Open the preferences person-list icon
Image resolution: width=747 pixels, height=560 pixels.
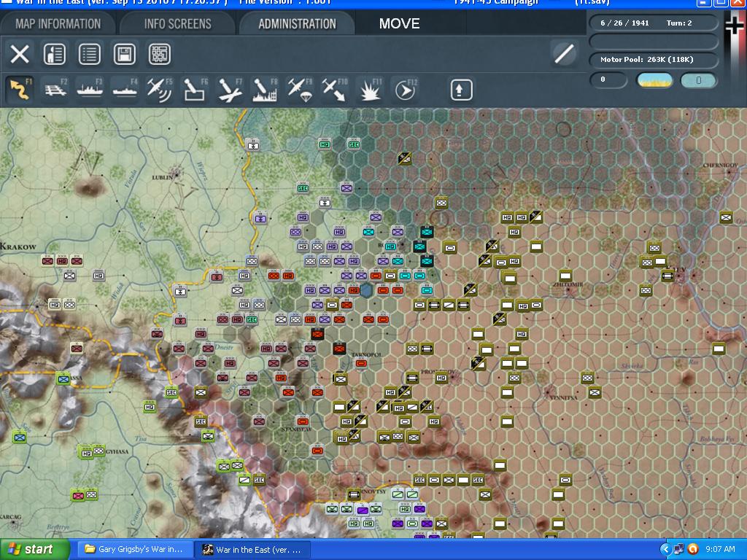coord(54,54)
